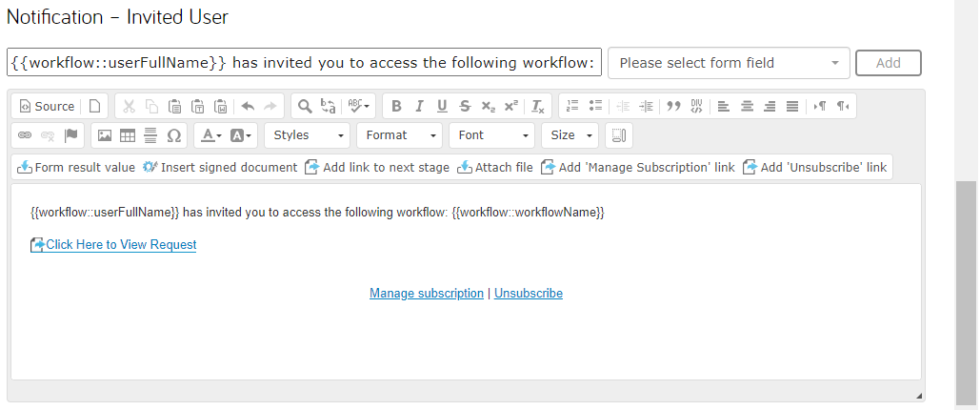This screenshot has height=410, width=980.
Task: Open the Styles dropdown
Action: (307, 135)
